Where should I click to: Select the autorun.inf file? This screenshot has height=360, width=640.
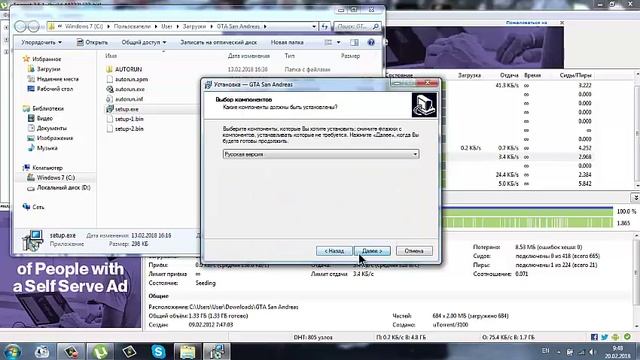pos(129,99)
